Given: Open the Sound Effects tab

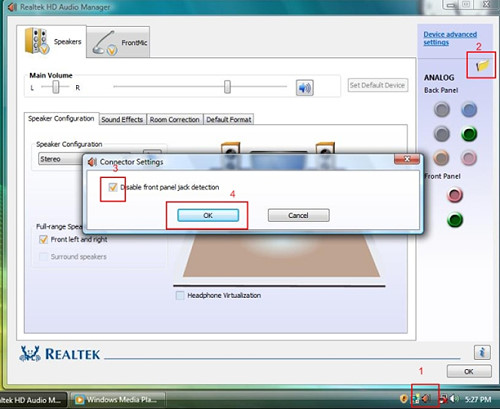Looking at the screenshot, I should click(x=122, y=119).
